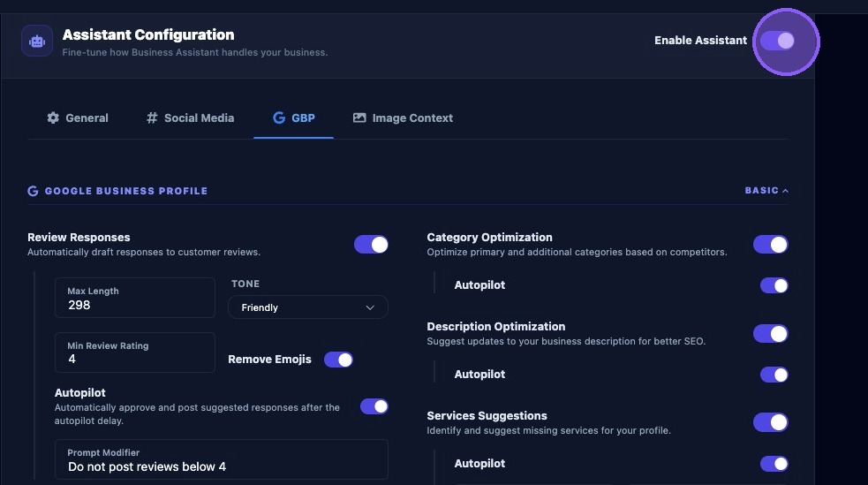Click the Assistant Configuration title

[x=148, y=34]
